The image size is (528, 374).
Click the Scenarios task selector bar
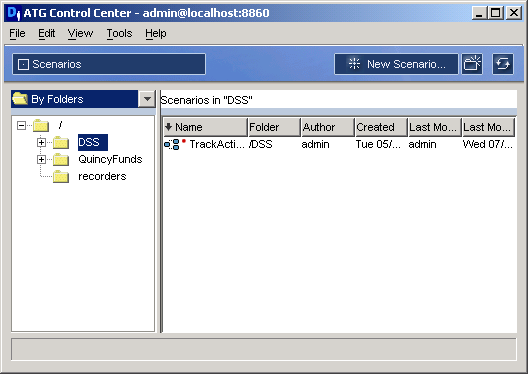tap(109, 64)
